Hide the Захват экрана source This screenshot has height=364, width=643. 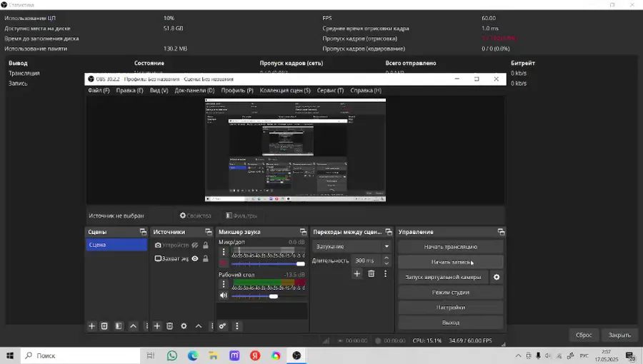pyautogui.click(x=195, y=259)
